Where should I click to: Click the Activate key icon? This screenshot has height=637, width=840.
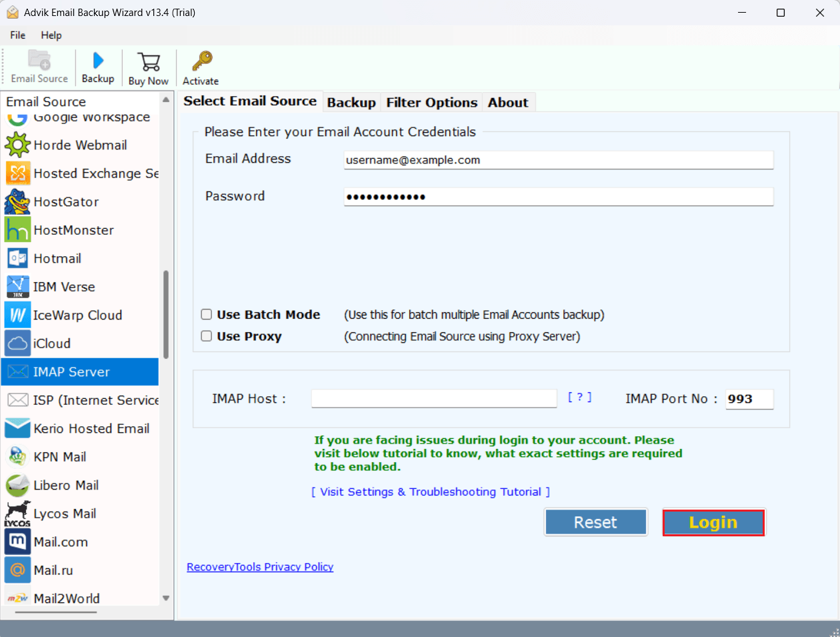pyautogui.click(x=201, y=61)
